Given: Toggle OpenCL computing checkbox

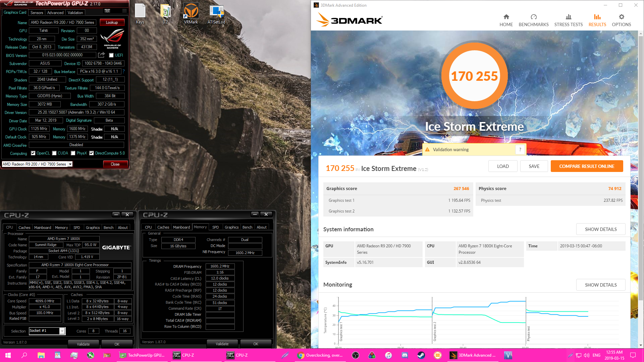Looking at the screenshot, I should click(x=33, y=153).
